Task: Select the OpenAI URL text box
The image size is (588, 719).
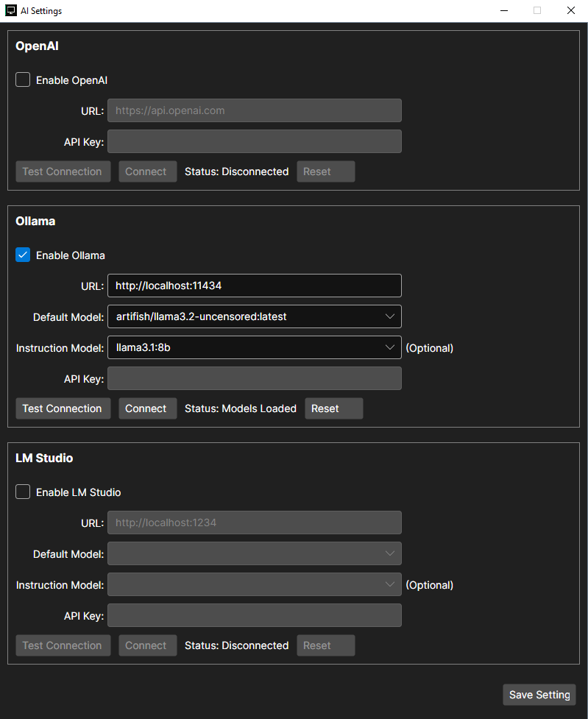Action: (254, 110)
